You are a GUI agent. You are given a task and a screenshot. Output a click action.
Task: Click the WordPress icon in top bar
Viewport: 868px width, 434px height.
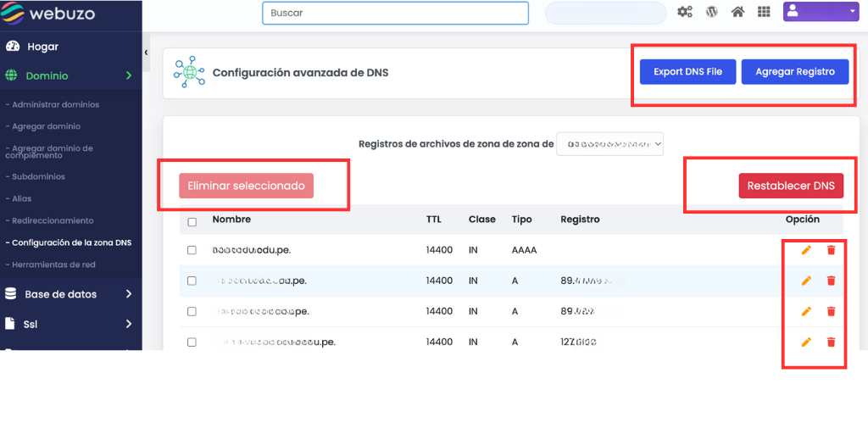(712, 13)
